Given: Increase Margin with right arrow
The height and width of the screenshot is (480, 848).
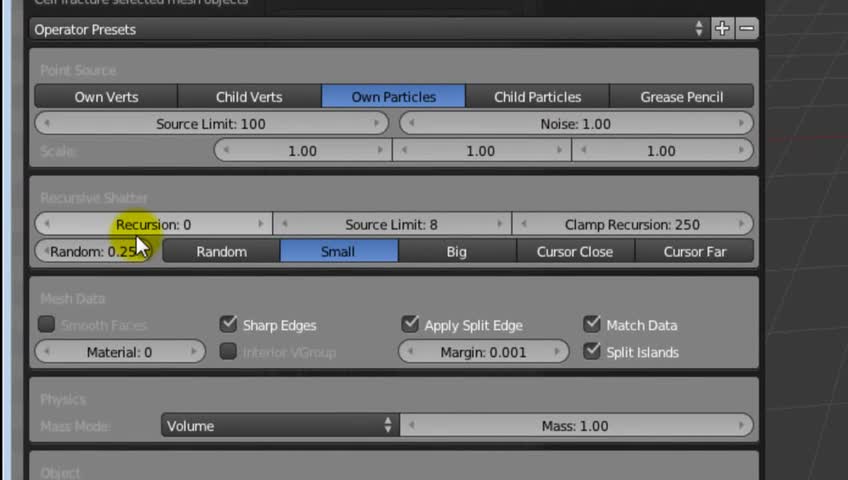Looking at the screenshot, I should tap(557, 351).
